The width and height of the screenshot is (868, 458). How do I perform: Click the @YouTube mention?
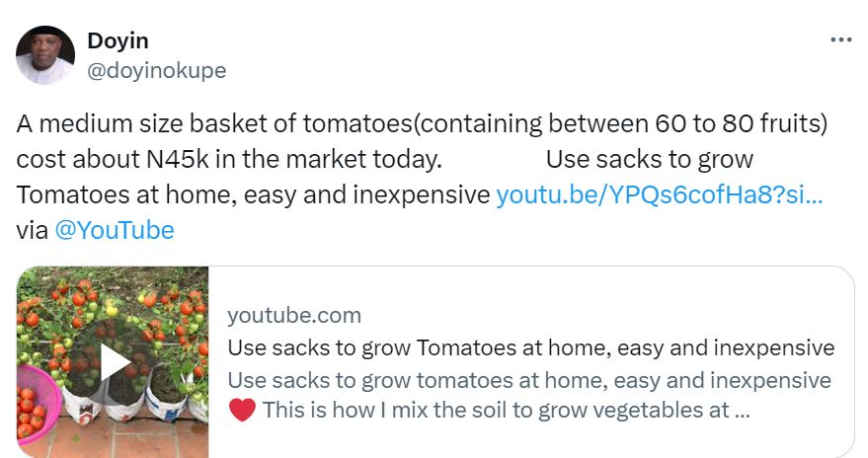click(x=115, y=230)
